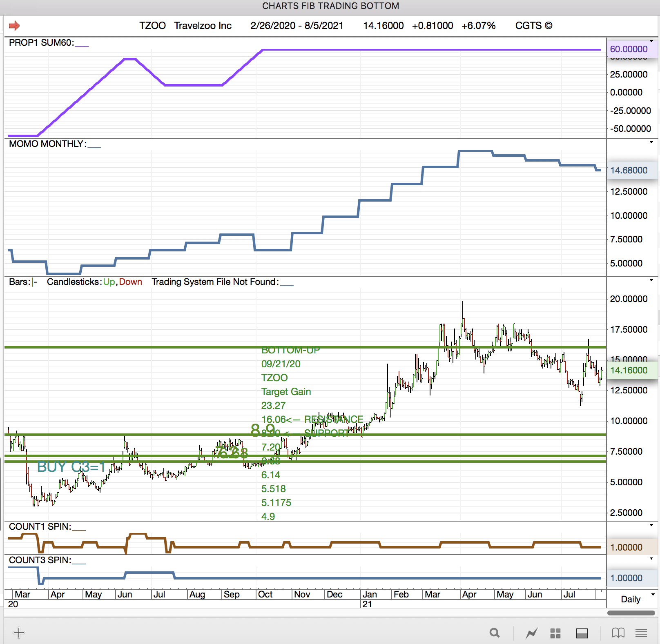
Task: Click the split-panel layout icon
Action: [x=582, y=633]
